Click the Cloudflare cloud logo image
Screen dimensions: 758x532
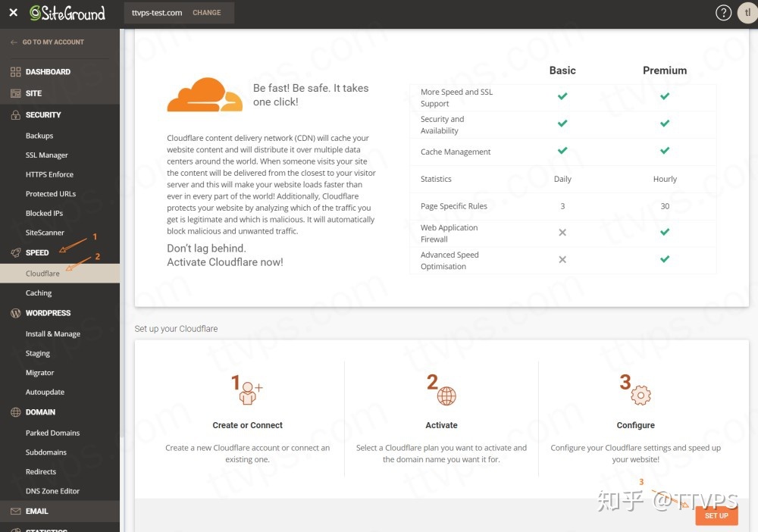pyautogui.click(x=205, y=95)
